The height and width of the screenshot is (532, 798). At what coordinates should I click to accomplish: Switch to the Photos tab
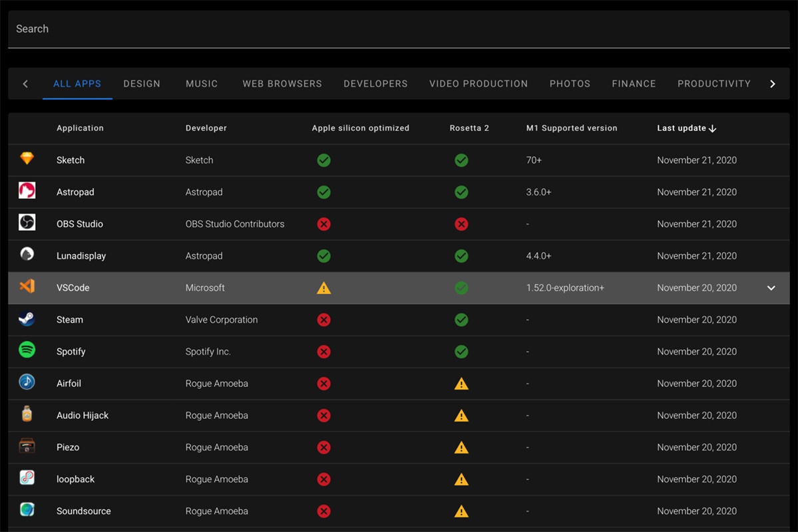(570, 84)
